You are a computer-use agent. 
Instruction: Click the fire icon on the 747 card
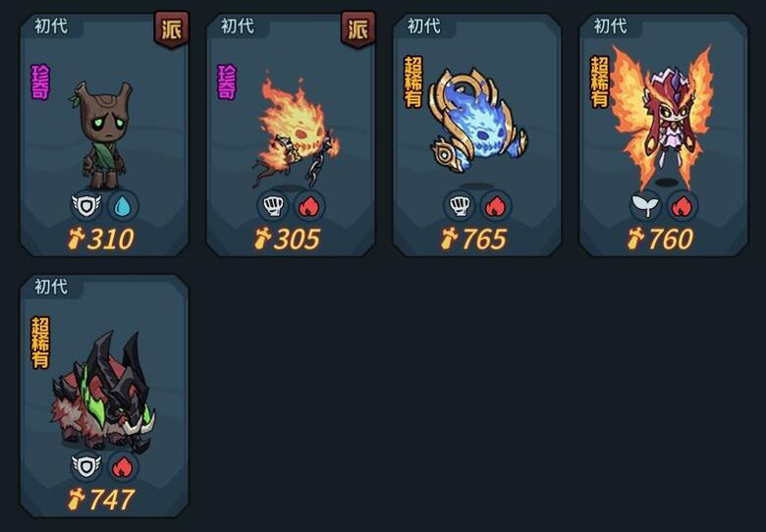point(123,466)
